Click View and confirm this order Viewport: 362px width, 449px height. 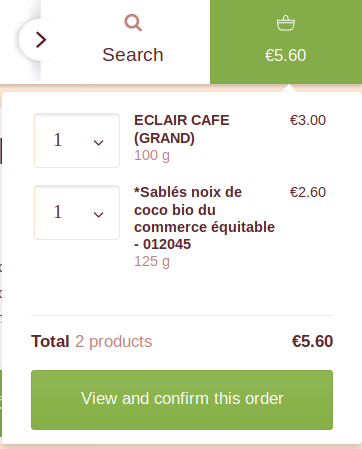pos(182,400)
